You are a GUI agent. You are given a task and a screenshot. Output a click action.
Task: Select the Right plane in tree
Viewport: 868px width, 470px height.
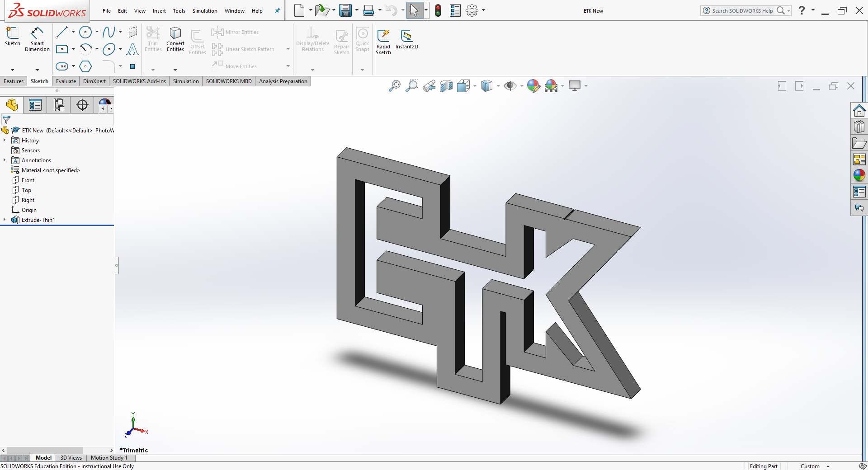(24, 200)
